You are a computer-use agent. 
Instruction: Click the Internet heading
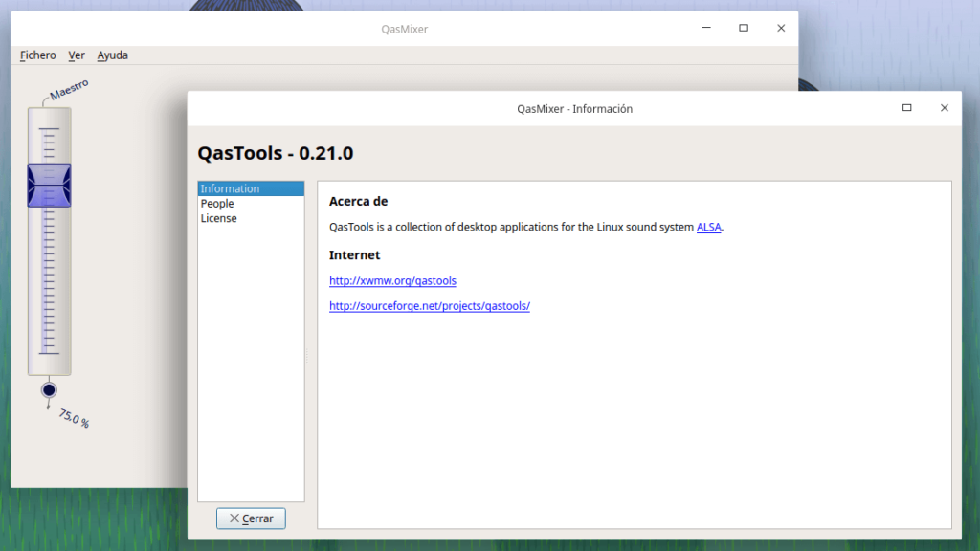tap(354, 254)
